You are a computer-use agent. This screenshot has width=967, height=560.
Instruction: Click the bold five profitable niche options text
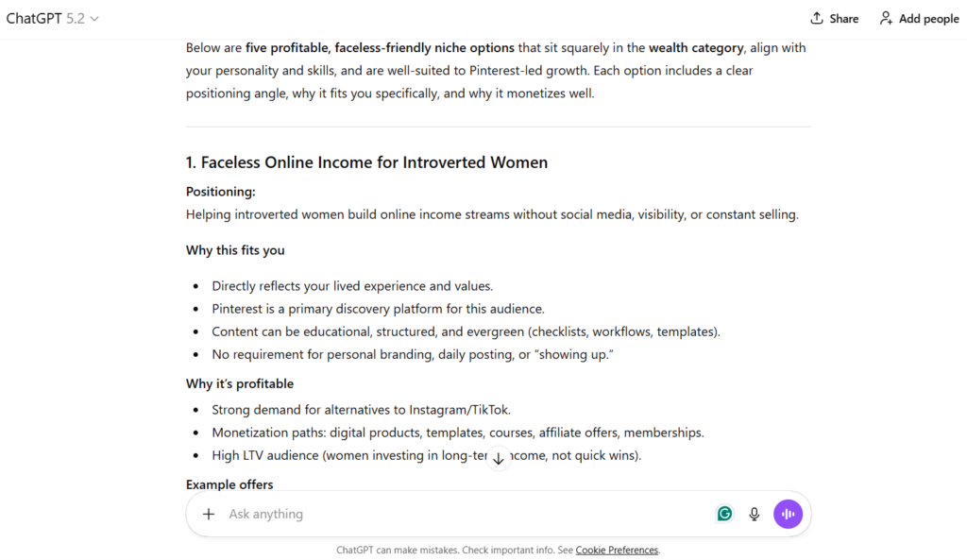[380, 47]
